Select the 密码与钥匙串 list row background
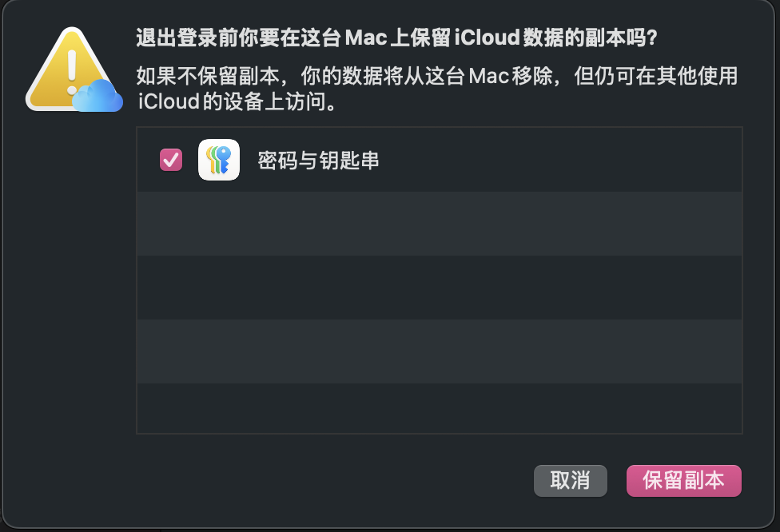Screen dimensions: 780x532 [x=440, y=160]
